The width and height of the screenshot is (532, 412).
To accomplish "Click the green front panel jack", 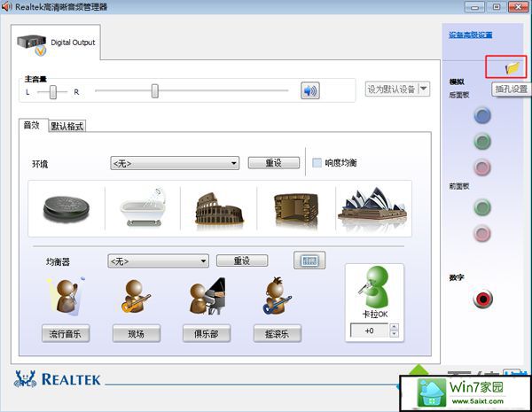I will tap(482, 207).
